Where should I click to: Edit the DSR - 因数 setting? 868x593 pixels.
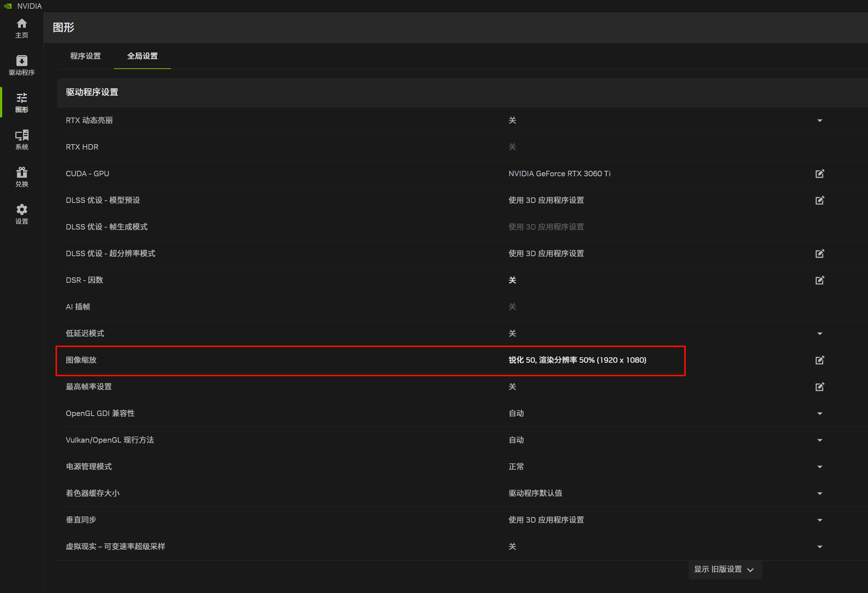[819, 280]
